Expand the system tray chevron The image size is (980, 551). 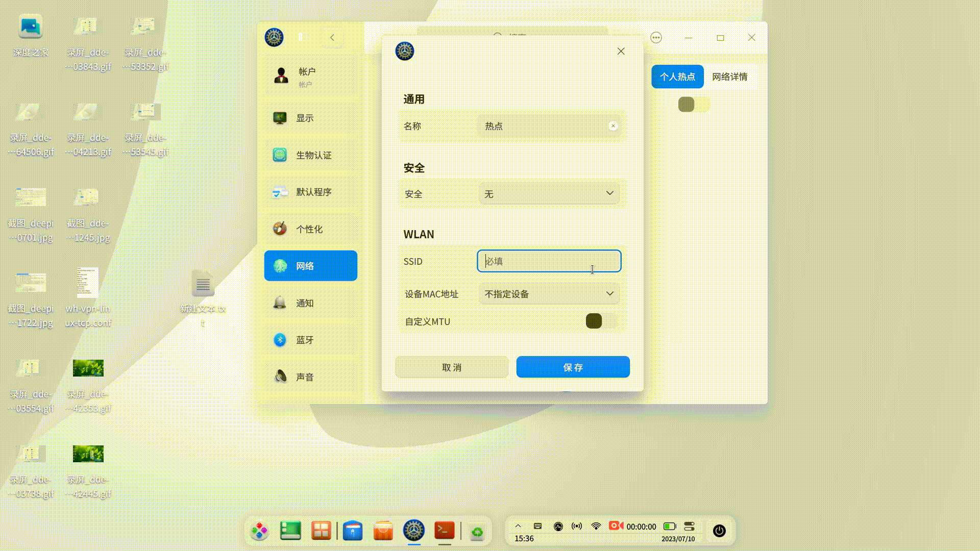[518, 525]
